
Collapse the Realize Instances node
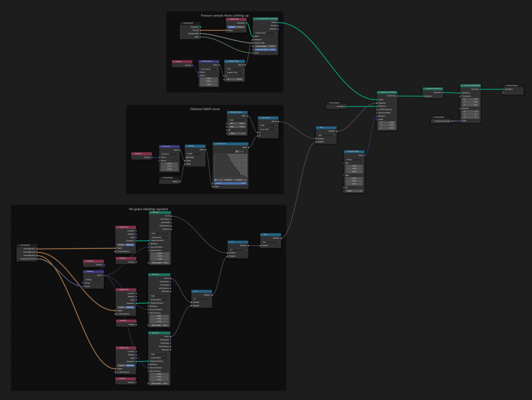click(425, 88)
